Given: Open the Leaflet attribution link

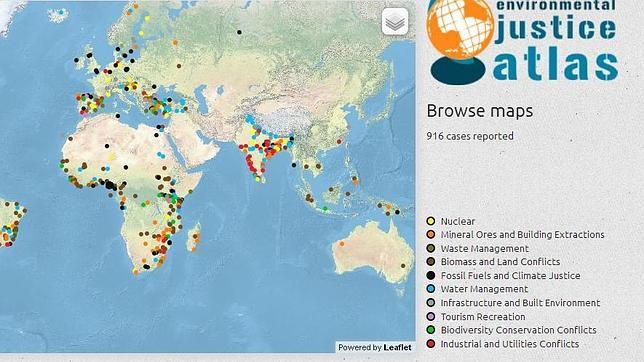Looking at the screenshot, I should 397,347.
